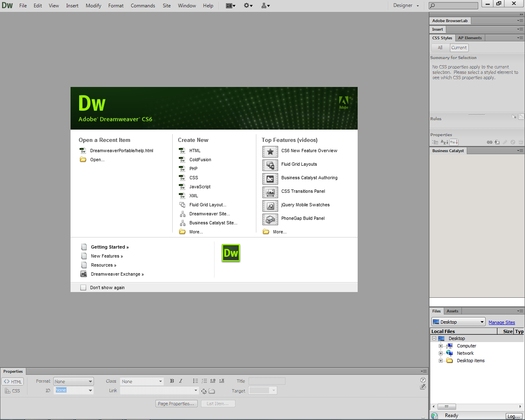Click the Help question mark icon in Properties
The width and height of the screenshot is (525, 420).
click(423, 380)
